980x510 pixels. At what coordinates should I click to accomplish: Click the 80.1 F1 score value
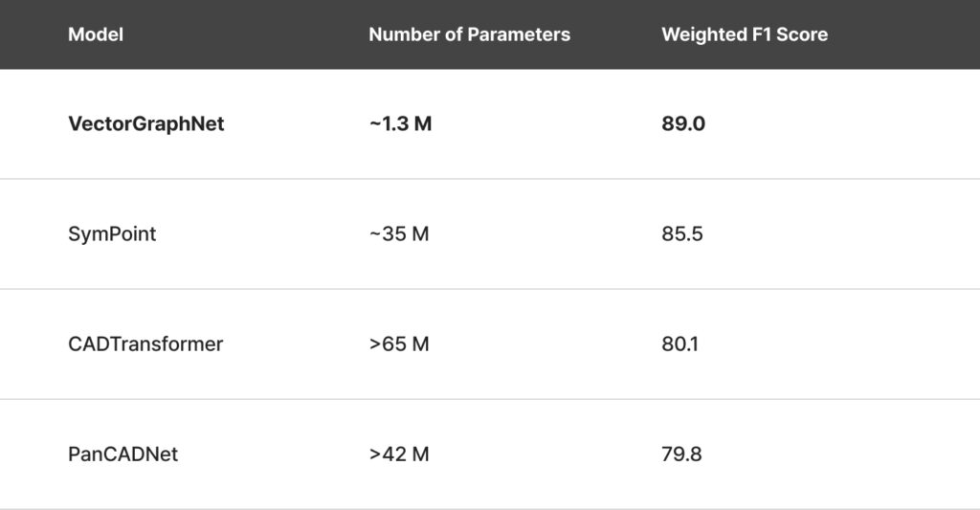point(679,344)
